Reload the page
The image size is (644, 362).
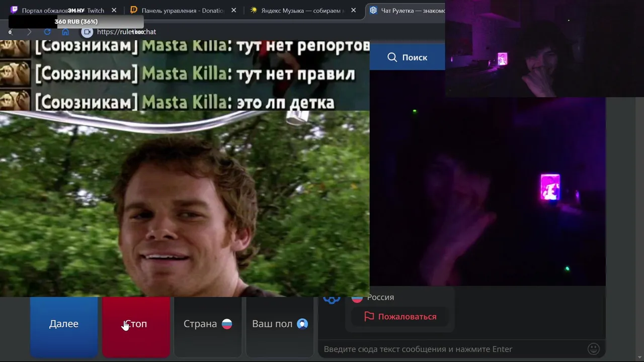point(47,32)
